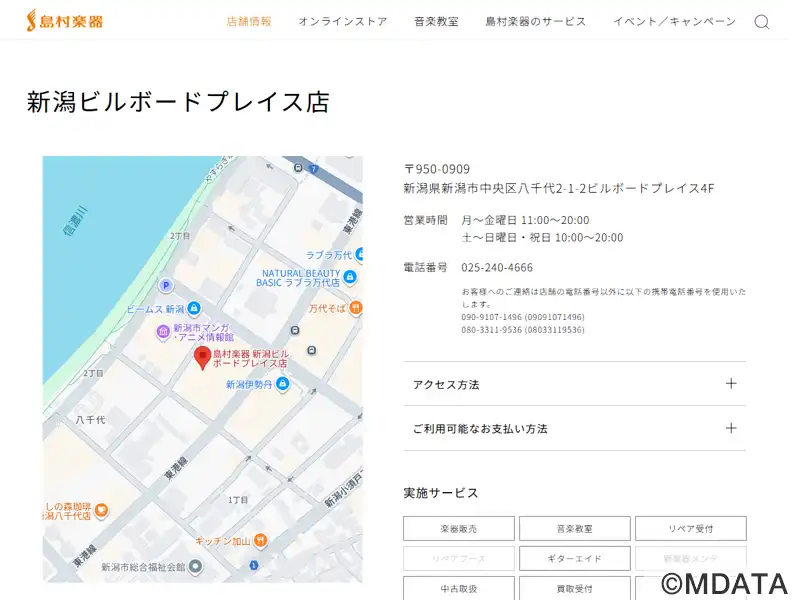Viewport: 800px width, 600px height.
Task: Click the disabled リペアブース button
Action: (459, 558)
